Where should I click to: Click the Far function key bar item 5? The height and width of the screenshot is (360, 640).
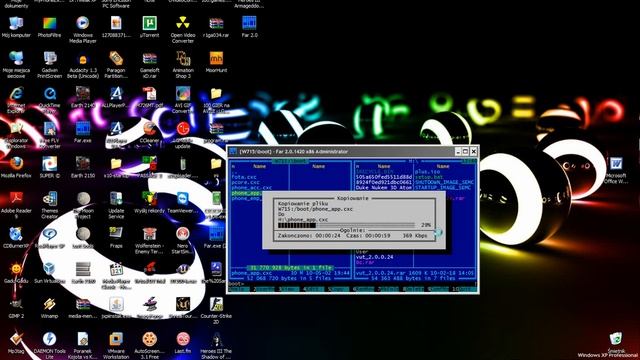pyautogui.click(x=338, y=289)
